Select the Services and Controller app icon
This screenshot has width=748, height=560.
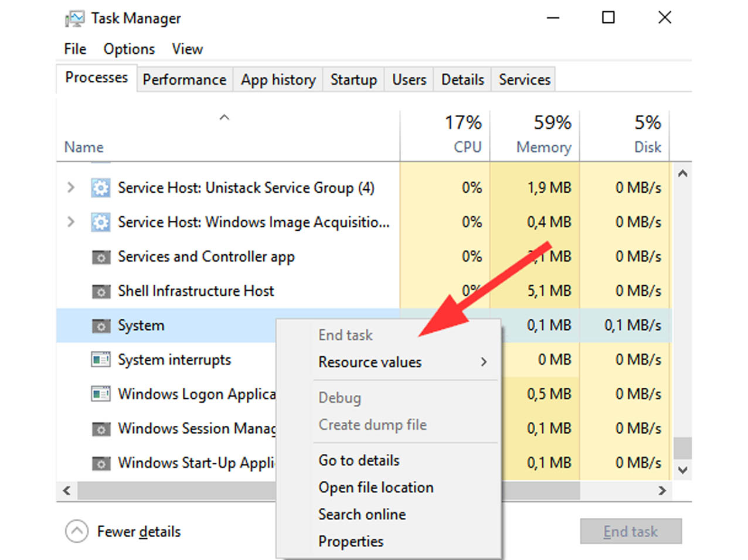point(101,257)
